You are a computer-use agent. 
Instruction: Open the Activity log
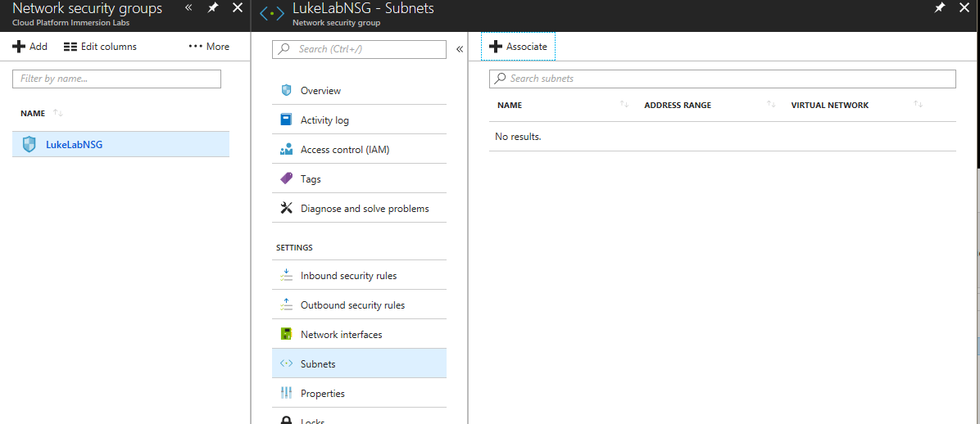click(360, 120)
